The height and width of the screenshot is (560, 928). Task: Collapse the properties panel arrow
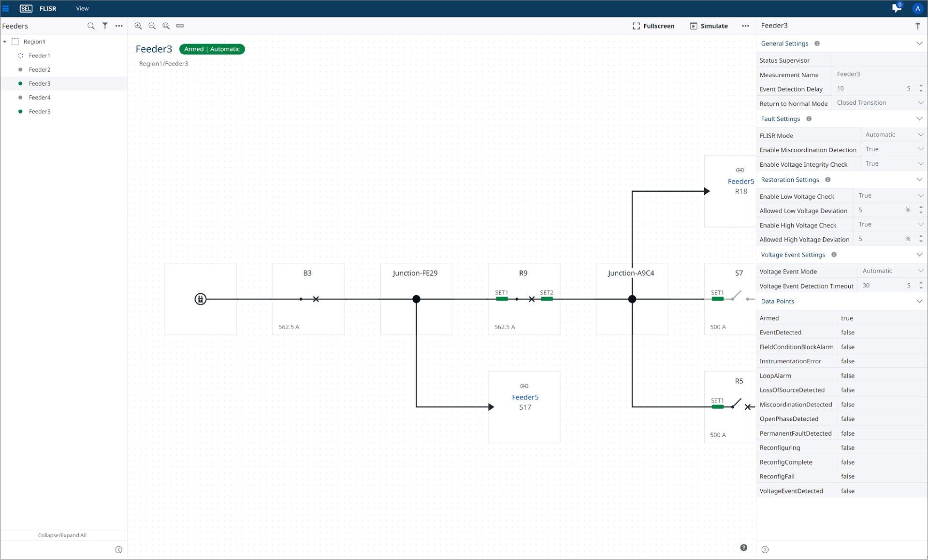click(765, 549)
